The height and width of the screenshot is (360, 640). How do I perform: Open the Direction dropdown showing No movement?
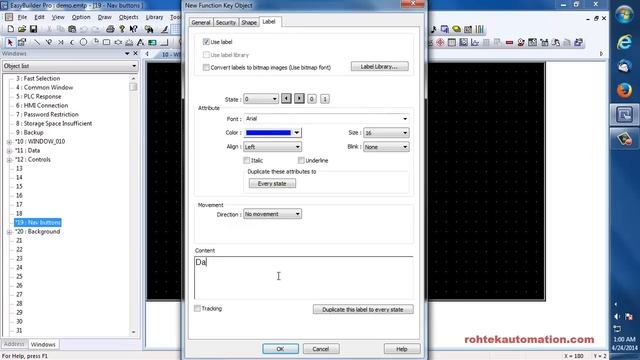pos(272,214)
